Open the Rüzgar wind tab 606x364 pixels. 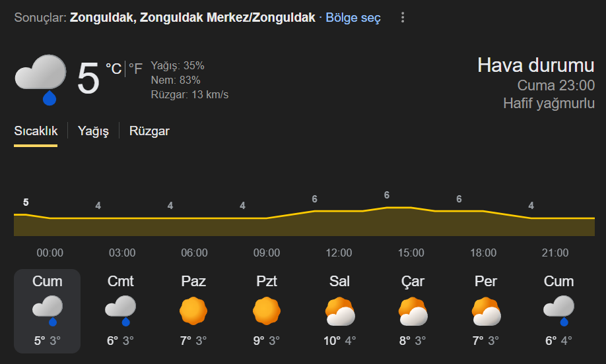(149, 131)
